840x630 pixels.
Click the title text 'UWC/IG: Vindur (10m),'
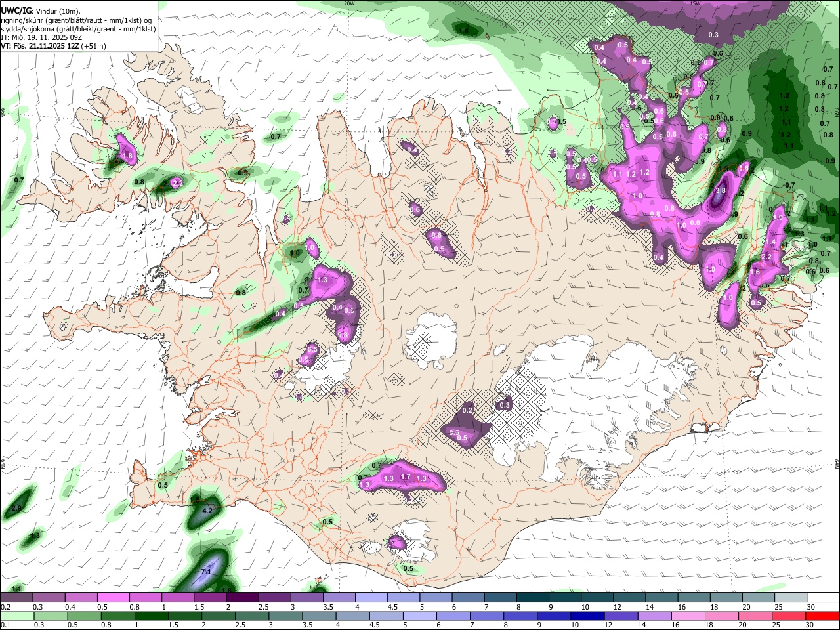click(x=41, y=10)
